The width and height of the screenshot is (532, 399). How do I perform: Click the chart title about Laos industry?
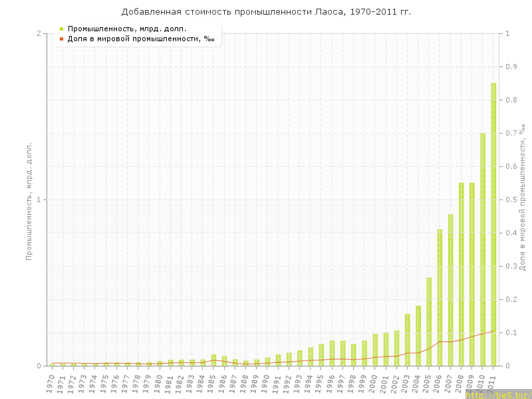(266, 12)
